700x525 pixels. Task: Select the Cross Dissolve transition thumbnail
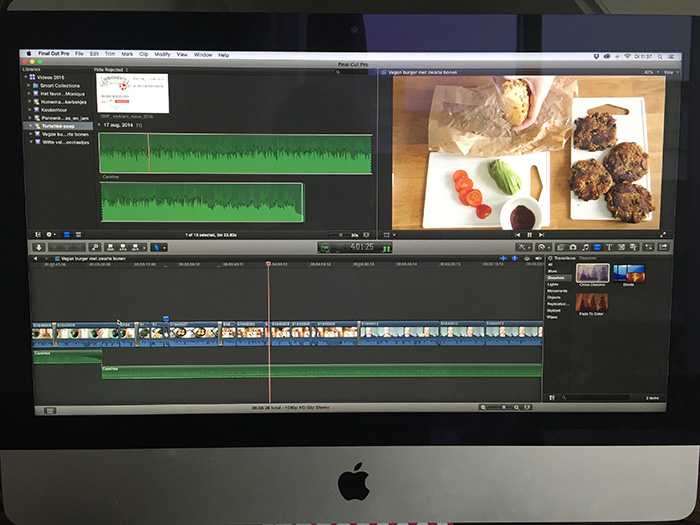592,273
